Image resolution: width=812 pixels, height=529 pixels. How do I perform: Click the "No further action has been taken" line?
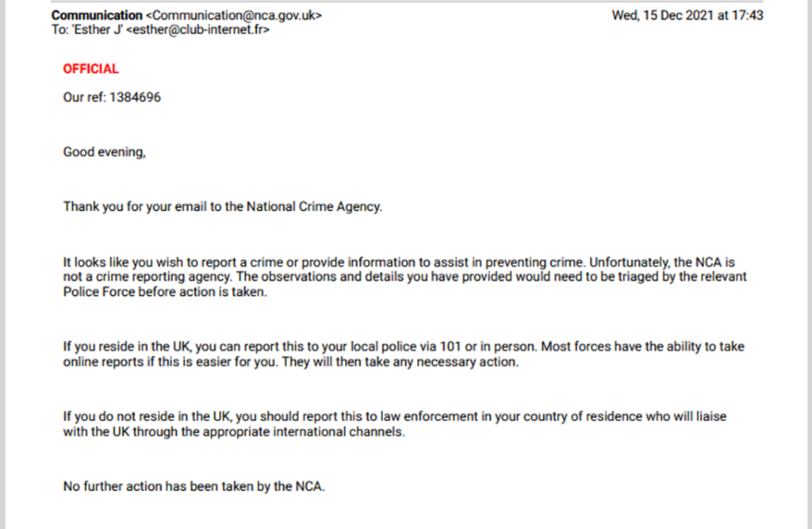[x=193, y=486]
